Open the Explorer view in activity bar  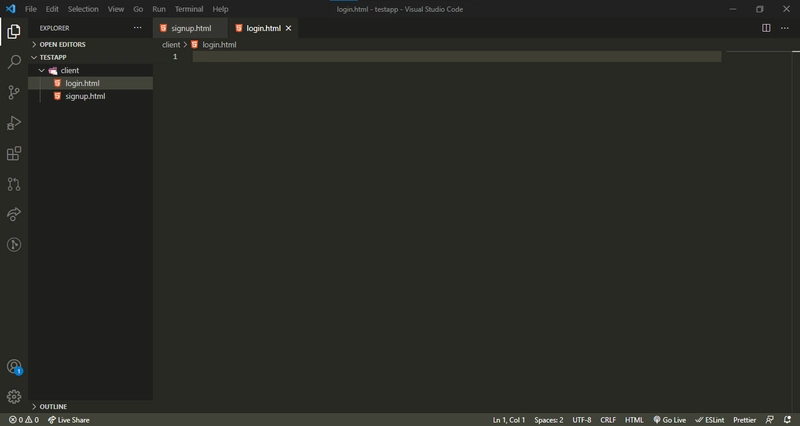pyautogui.click(x=14, y=32)
